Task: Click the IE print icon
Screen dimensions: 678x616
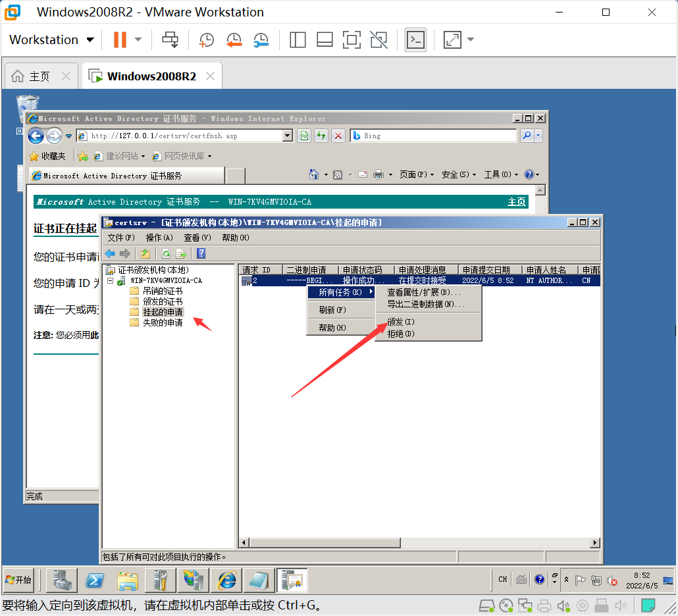Action: [x=378, y=174]
